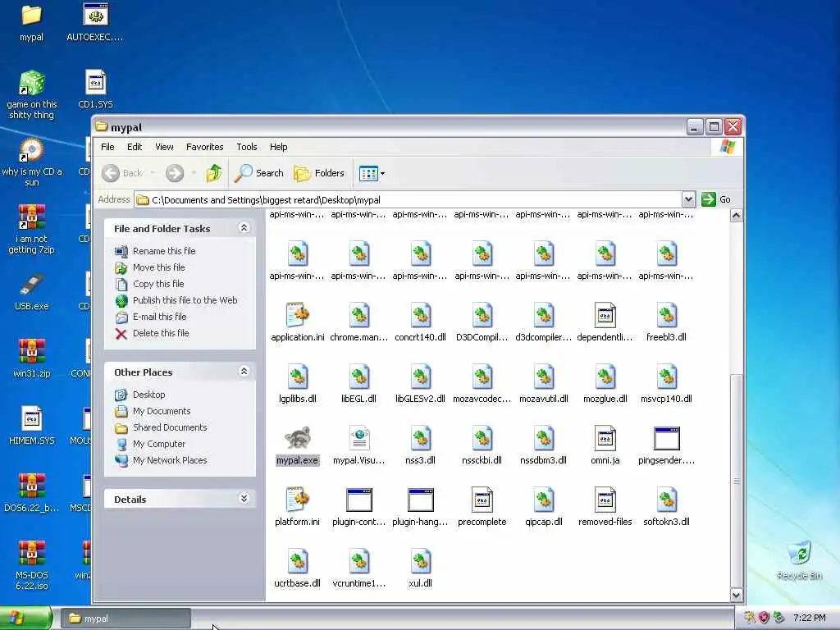Select the application.ini file icon
Viewport: 840px width, 630px height.
click(x=297, y=315)
